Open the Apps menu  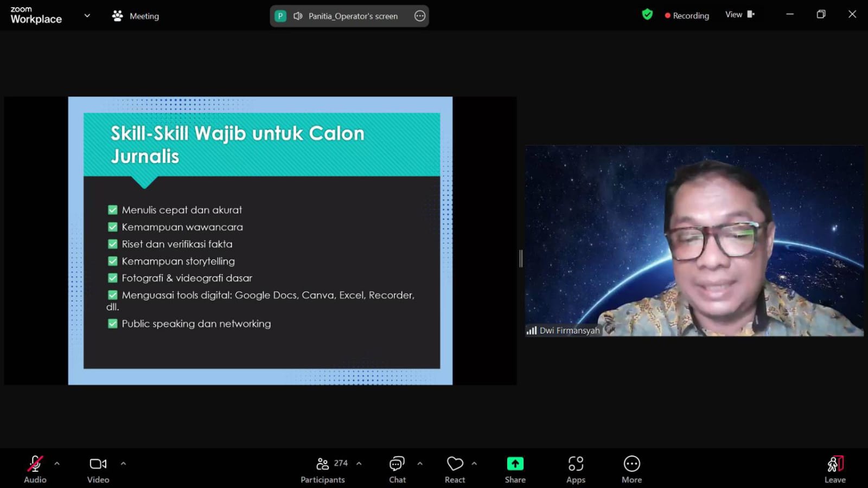(x=576, y=470)
